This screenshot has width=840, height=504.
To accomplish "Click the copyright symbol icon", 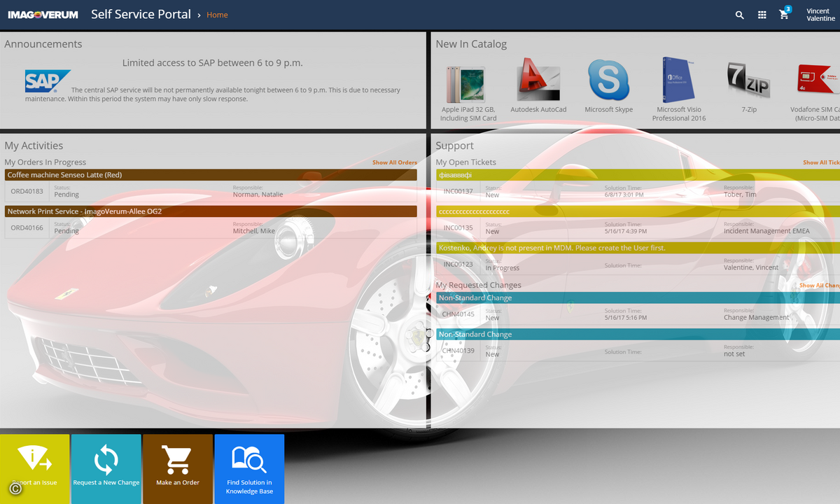I will coord(15,489).
